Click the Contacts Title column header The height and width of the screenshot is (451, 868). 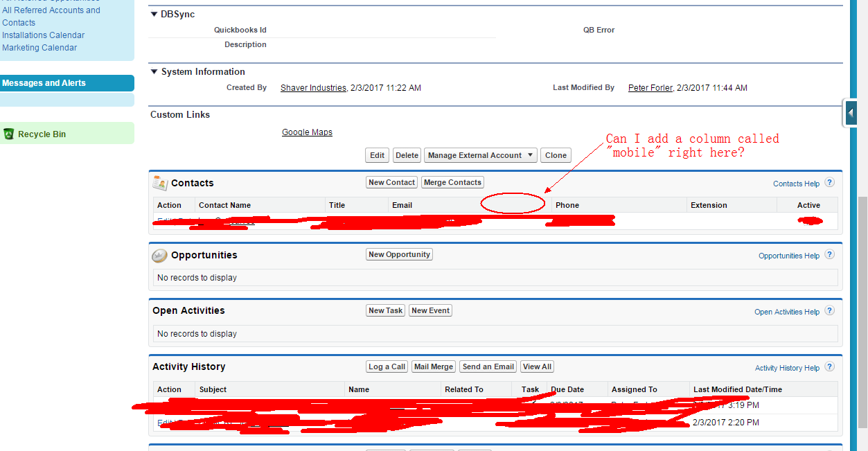337,205
